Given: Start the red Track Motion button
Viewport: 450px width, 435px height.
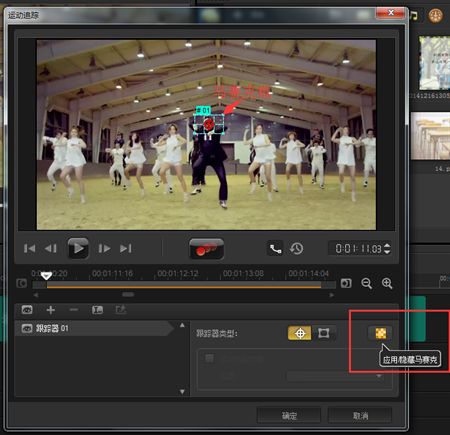Looking at the screenshot, I should (206, 249).
